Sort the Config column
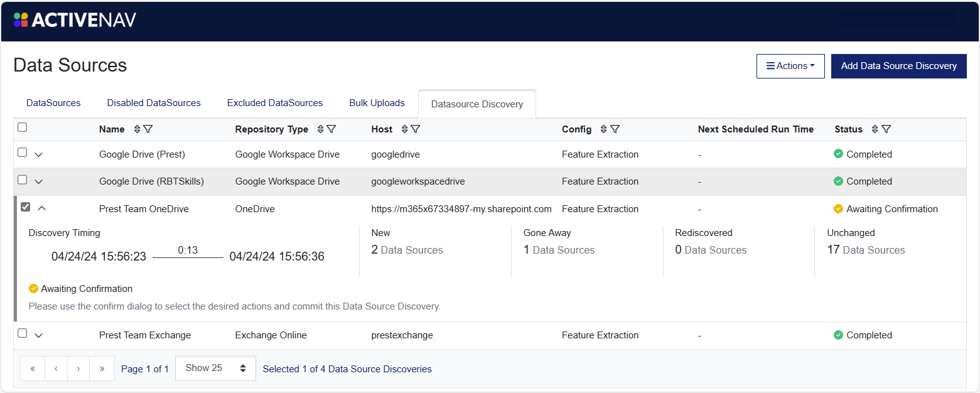The width and height of the screenshot is (980, 393). pos(604,129)
